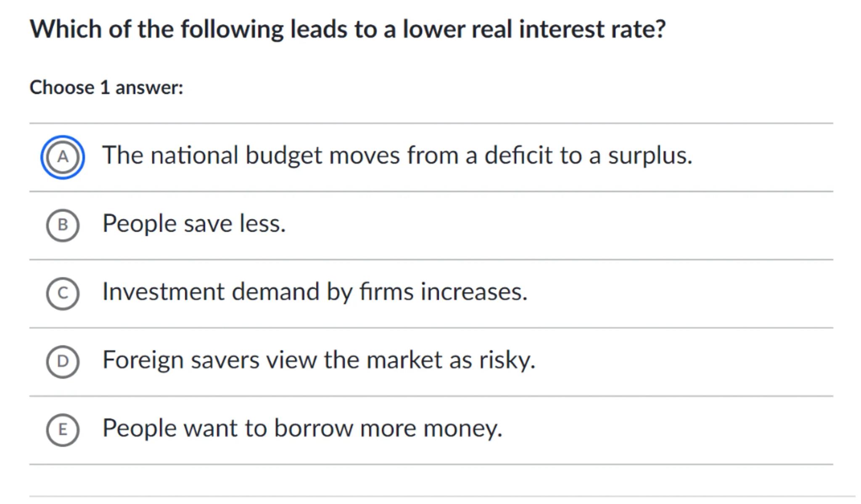The width and height of the screenshot is (861, 504).
Task: Pick the option circle beside investment demand answer
Action: pos(63,294)
